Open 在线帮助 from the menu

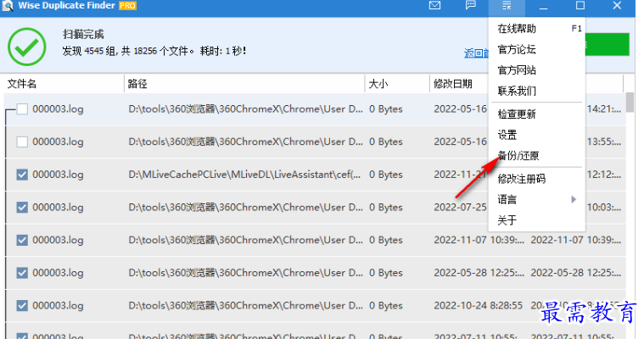(x=536, y=29)
